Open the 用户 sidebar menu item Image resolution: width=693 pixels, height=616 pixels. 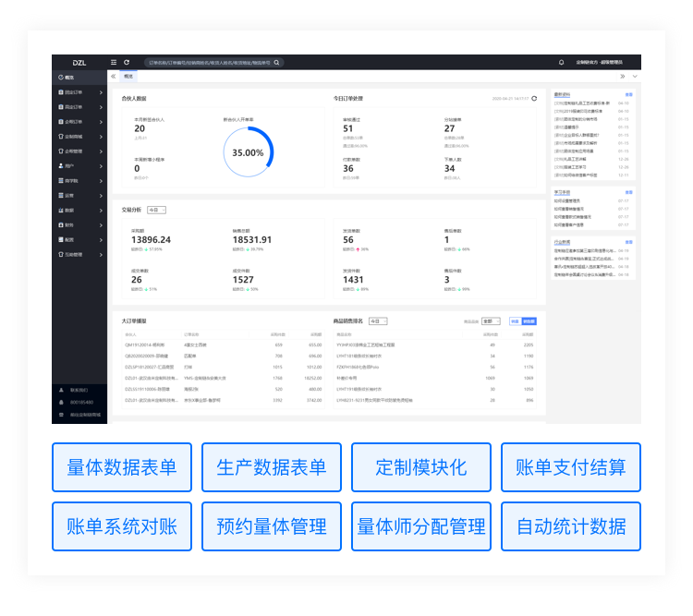point(79,166)
